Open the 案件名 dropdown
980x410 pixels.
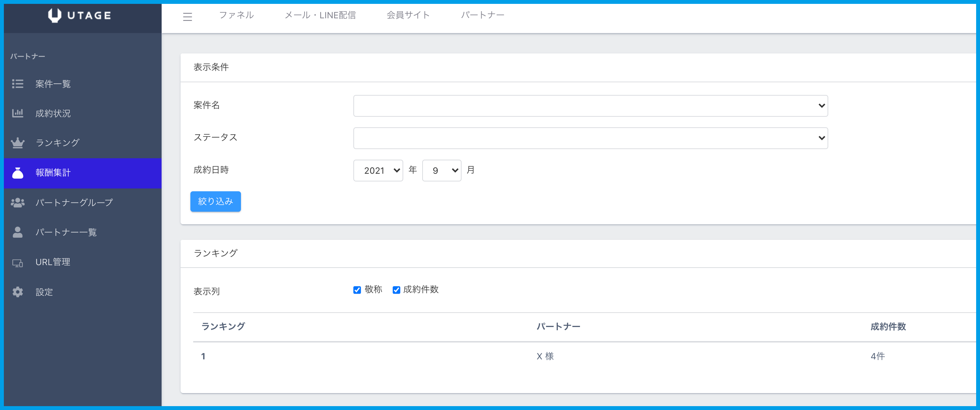coord(590,106)
